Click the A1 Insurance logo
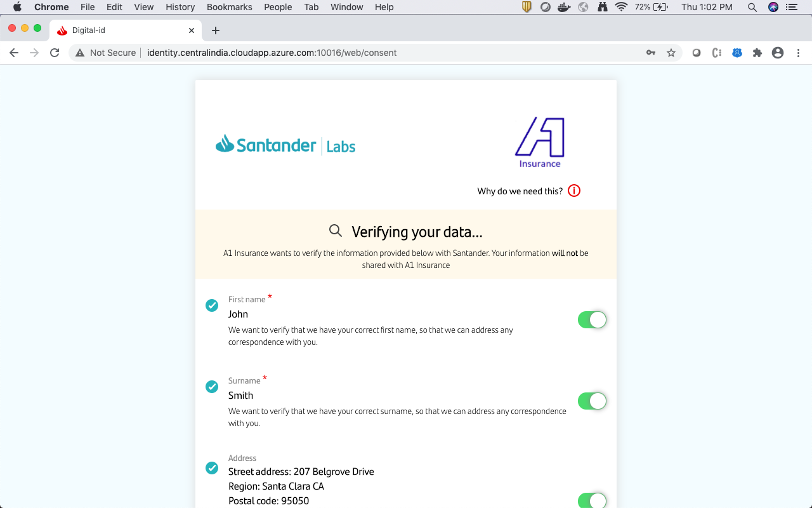 pos(540,142)
